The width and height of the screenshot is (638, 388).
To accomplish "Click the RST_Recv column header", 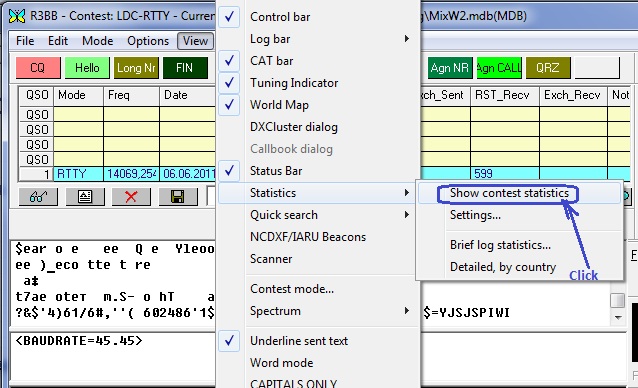I will (505, 96).
